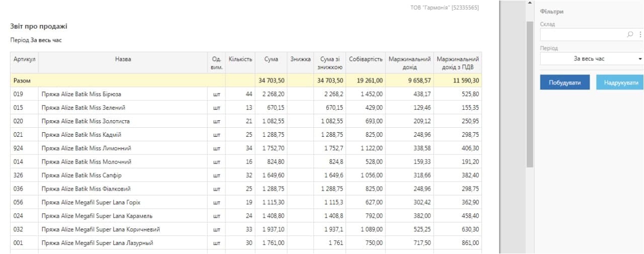Click the Маржинальний дохід з ПДВ header
The width and height of the screenshot is (644, 254).
[x=457, y=63]
